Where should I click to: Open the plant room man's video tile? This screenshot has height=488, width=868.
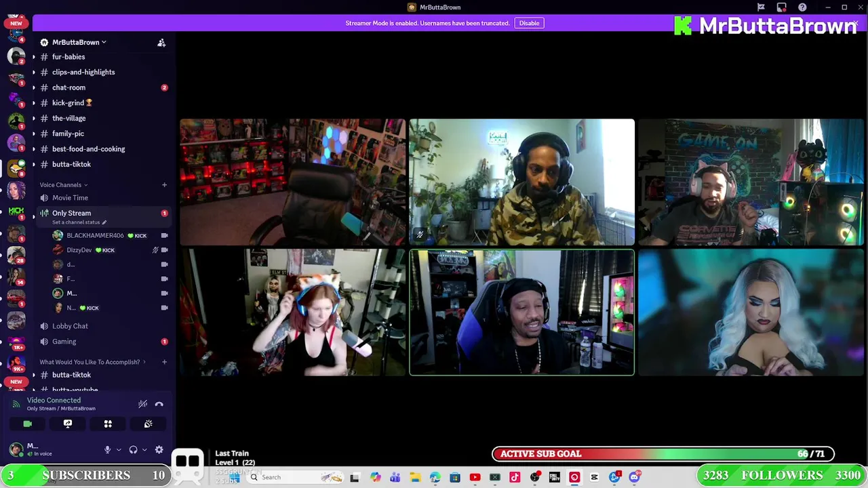[x=522, y=182]
